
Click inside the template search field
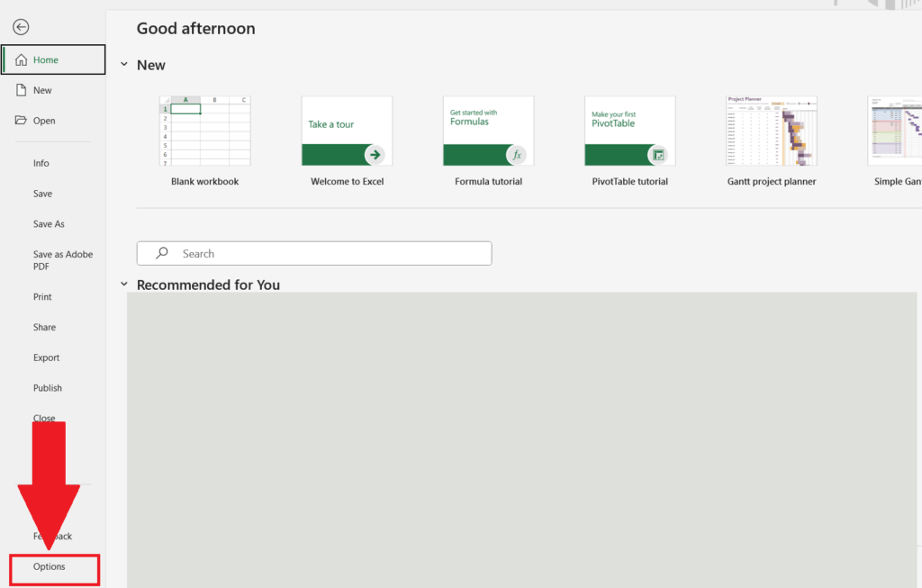pyautogui.click(x=313, y=253)
